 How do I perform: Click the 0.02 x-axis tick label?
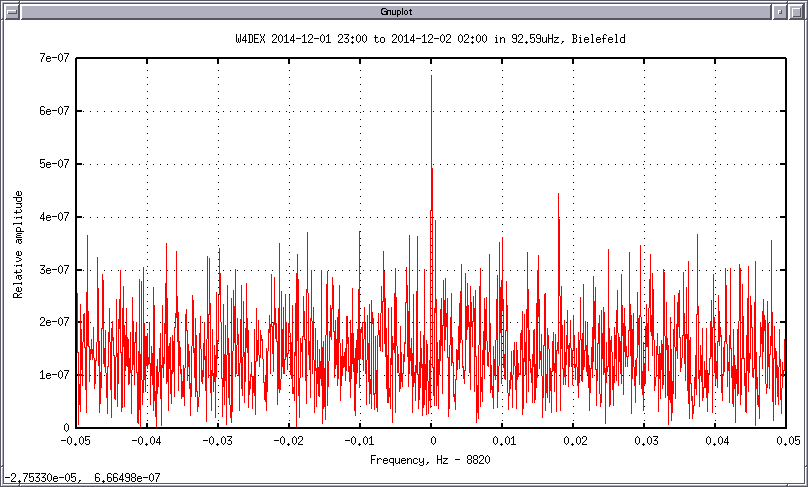pos(574,440)
